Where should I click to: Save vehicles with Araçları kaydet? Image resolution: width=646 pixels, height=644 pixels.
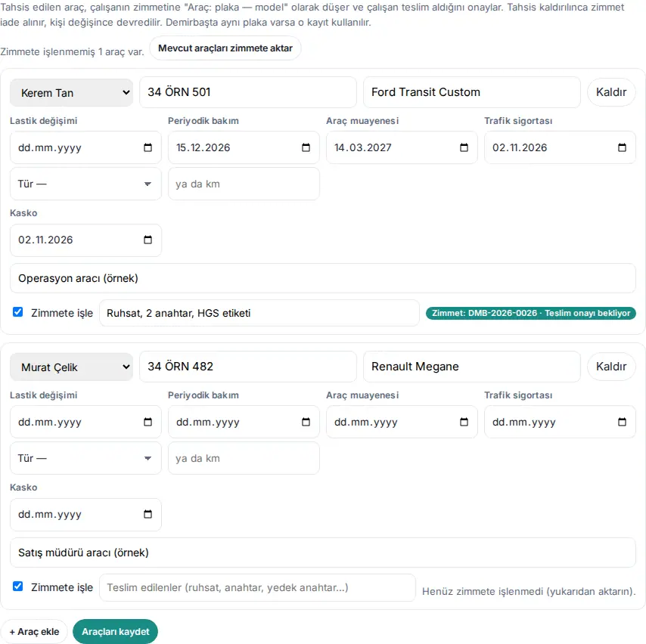pos(115,632)
